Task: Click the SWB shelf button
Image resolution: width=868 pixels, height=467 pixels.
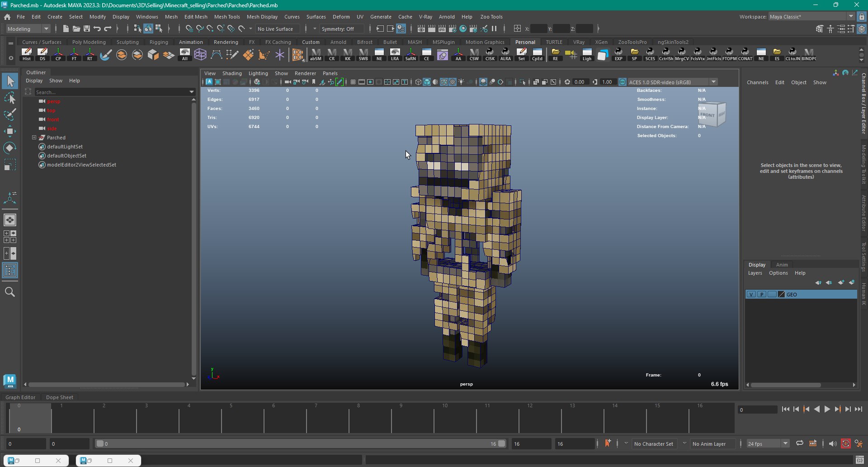Action: pos(363,54)
